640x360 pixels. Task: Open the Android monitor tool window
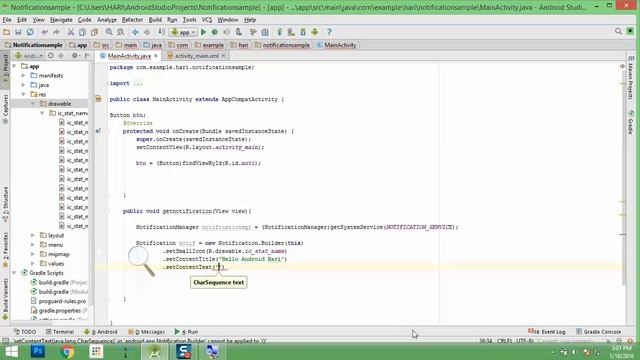(100, 332)
